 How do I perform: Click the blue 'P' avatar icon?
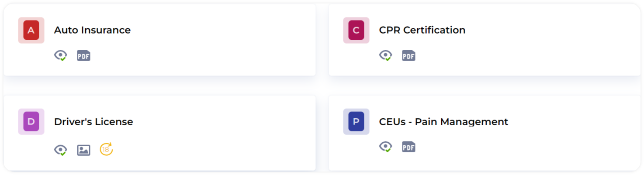[x=356, y=121]
